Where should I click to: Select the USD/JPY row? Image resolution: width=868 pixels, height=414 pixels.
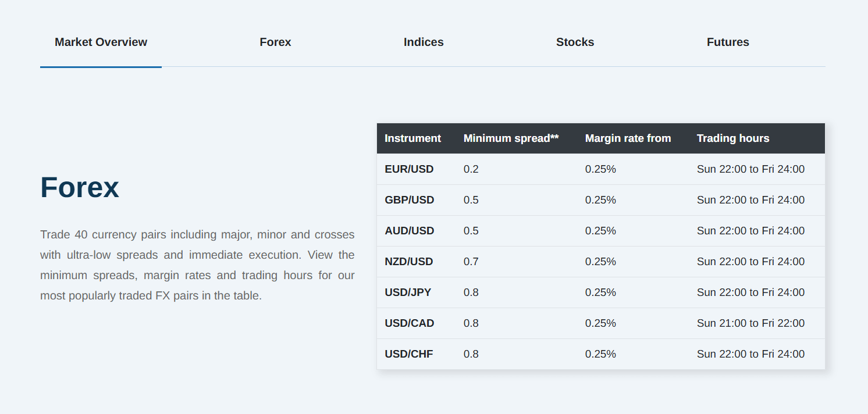[601, 292]
